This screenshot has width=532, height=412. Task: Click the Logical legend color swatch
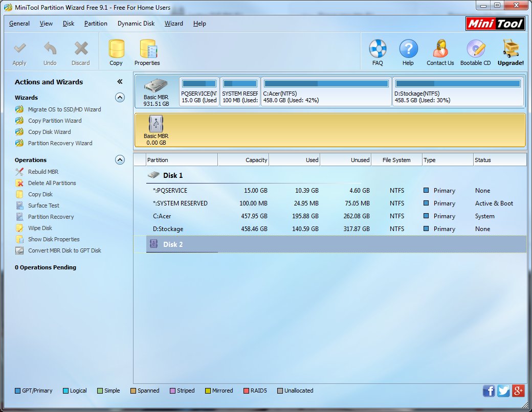66,391
